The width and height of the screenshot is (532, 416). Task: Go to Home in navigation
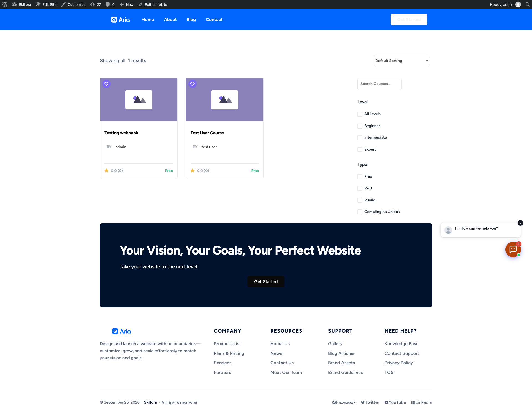point(148,20)
